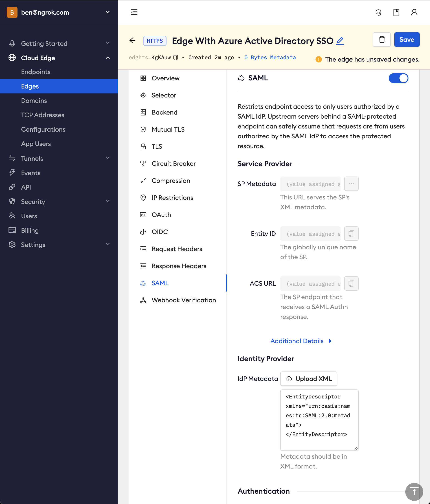
Task: Click the Events lightning bolt icon
Action: [x=12, y=173]
